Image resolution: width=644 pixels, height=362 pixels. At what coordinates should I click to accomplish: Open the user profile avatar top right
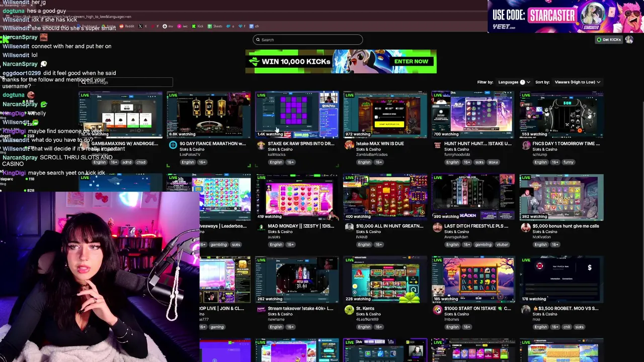coord(629,40)
